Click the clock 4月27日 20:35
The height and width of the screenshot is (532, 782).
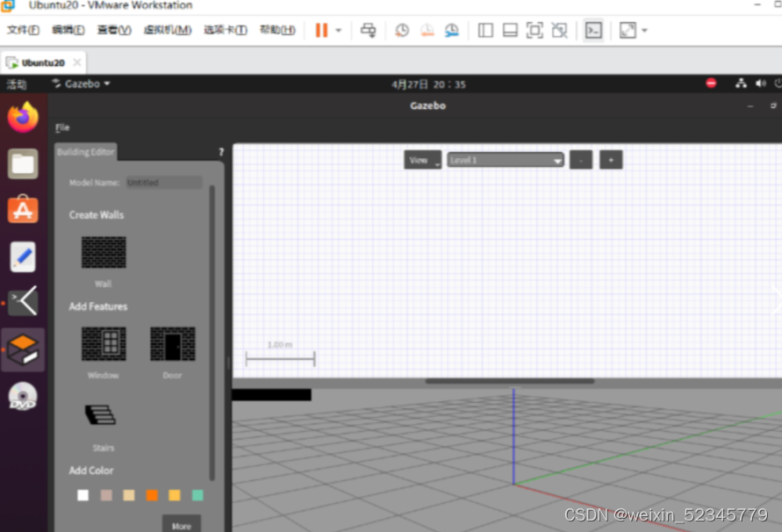pos(428,84)
